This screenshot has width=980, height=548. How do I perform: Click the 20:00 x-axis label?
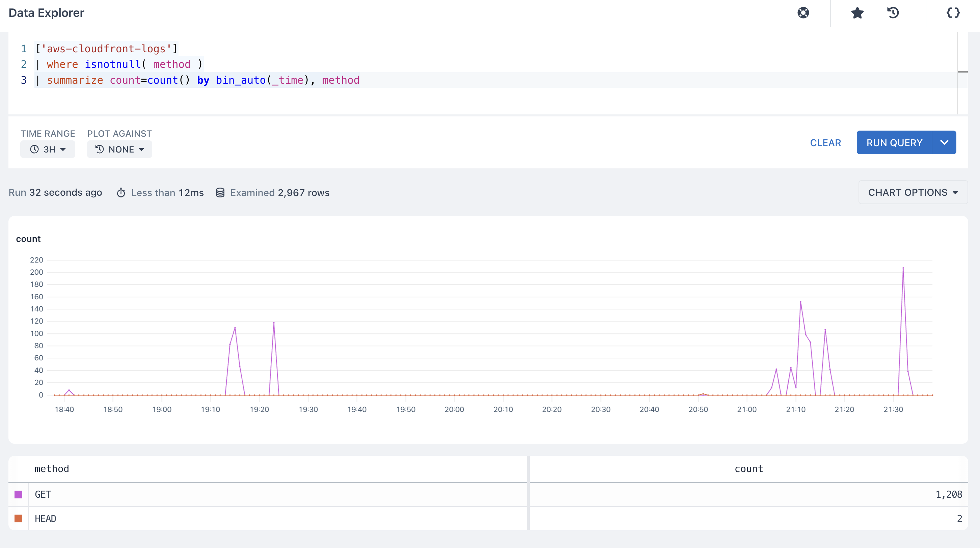click(x=454, y=410)
